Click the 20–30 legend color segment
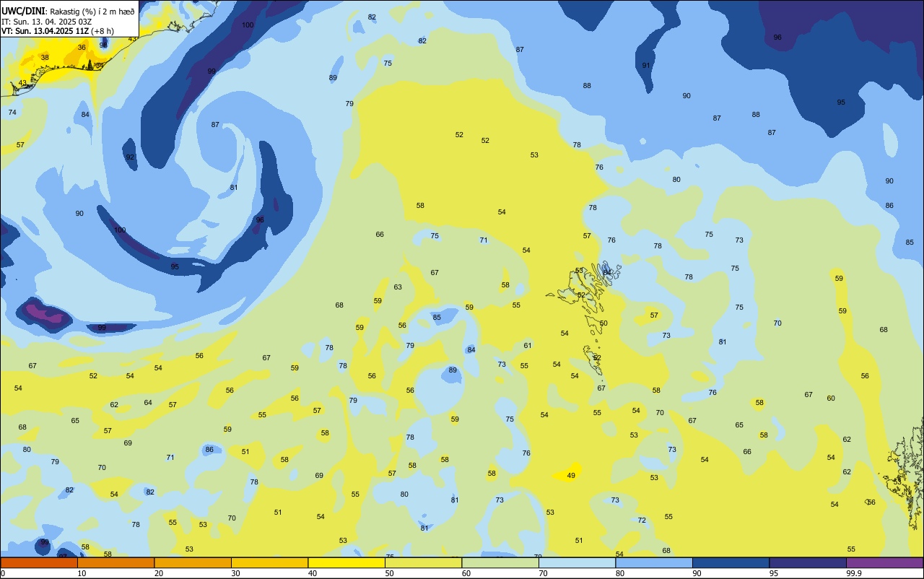 point(193,563)
